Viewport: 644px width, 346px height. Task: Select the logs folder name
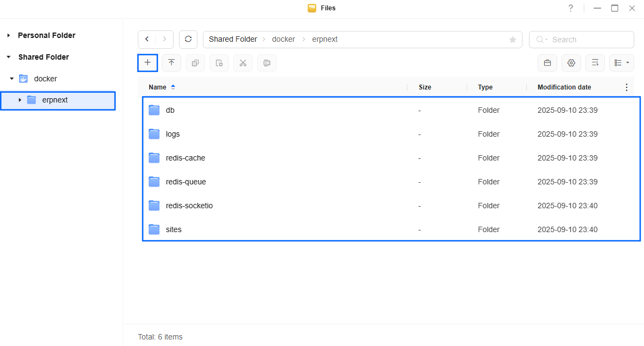pyautogui.click(x=173, y=134)
